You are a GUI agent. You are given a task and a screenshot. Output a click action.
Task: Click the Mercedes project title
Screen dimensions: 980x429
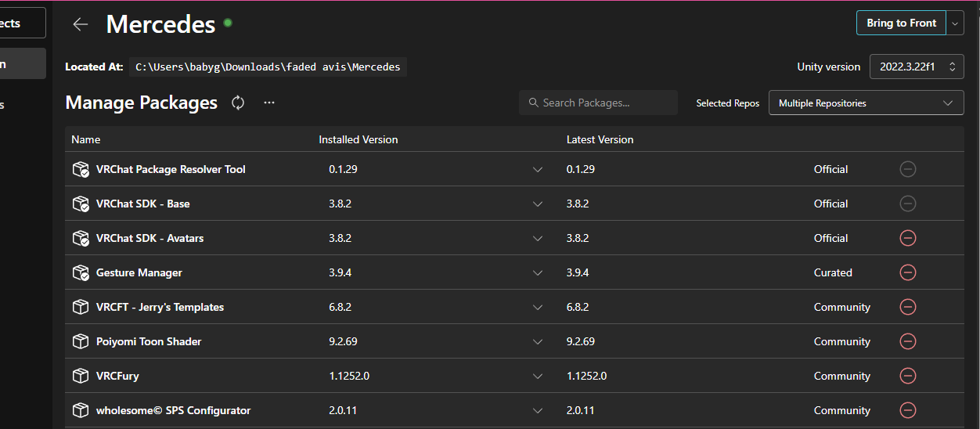pos(160,24)
